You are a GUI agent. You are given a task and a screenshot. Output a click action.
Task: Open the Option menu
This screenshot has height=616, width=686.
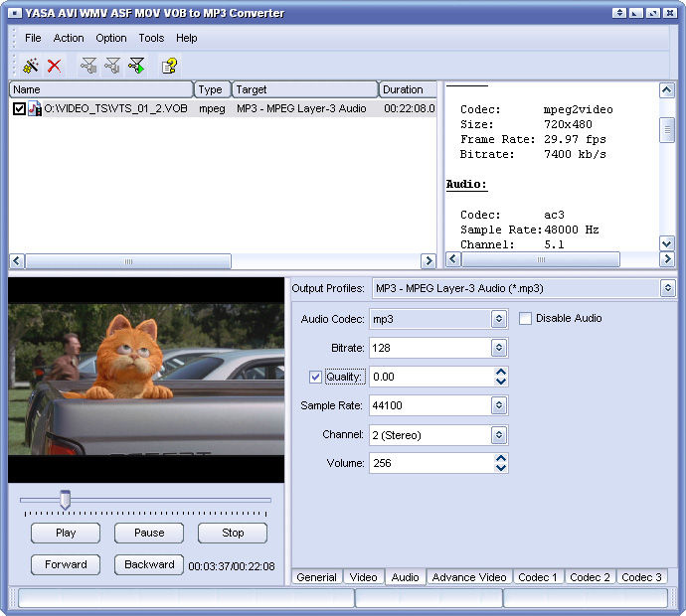coord(110,38)
